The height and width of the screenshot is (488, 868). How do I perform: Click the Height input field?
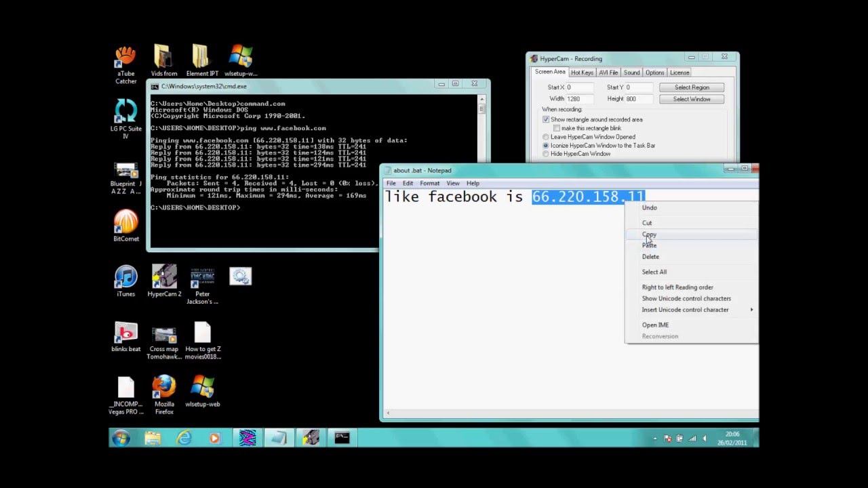pyautogui.click(x=639, y=99)
